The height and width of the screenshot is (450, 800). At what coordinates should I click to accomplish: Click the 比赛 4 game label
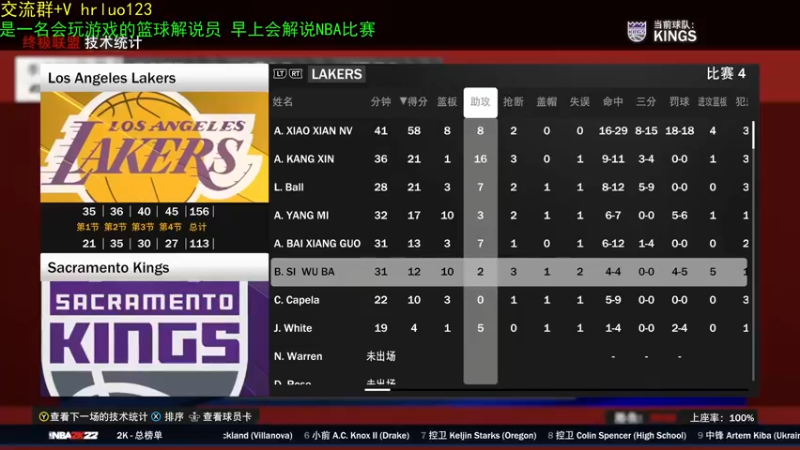tap(726, 74)
